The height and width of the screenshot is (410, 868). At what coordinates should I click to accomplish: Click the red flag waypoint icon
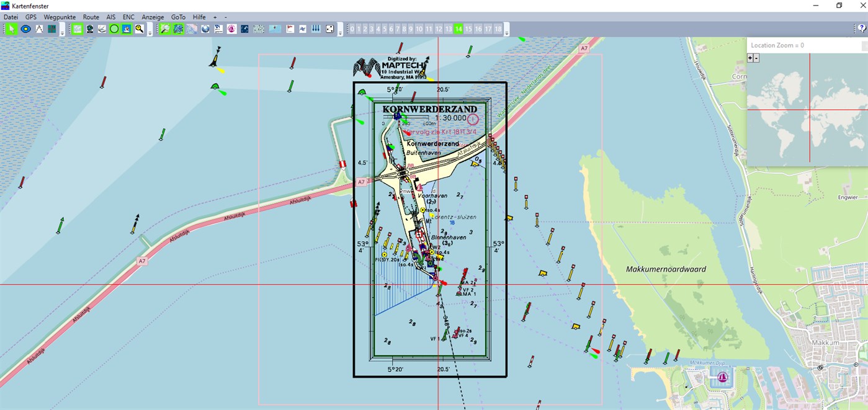[289, 29]
